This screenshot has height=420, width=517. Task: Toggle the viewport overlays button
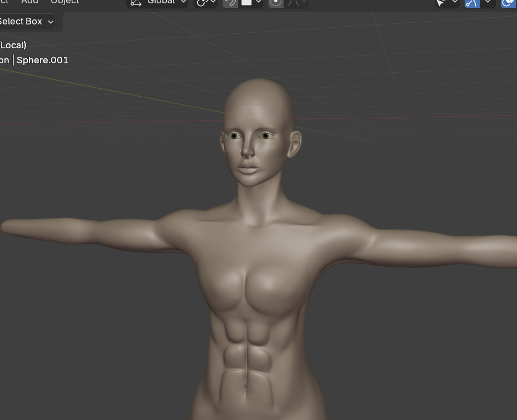pyautogui.click(x=509, y=3)
